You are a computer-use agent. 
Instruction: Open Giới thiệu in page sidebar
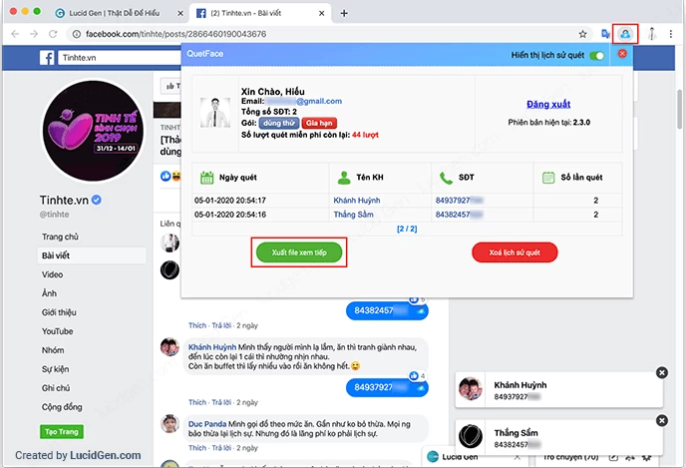tap(59, 312)
